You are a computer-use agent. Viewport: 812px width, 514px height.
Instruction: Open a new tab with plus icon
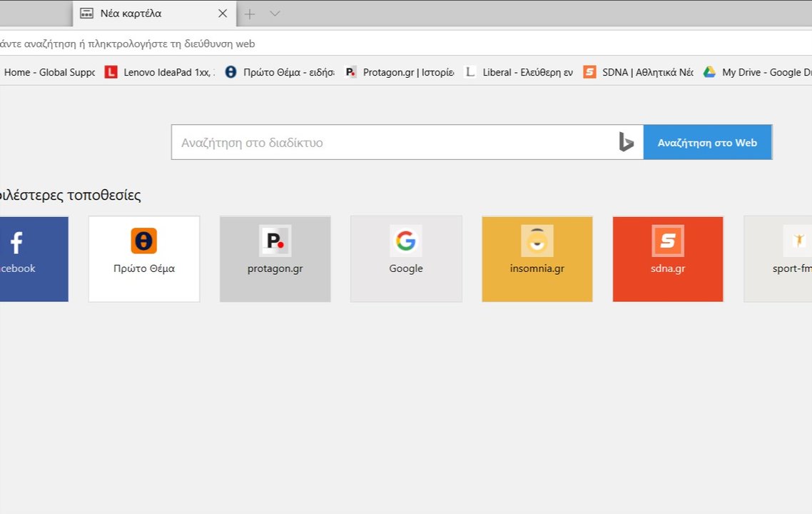tap(250, 14)
